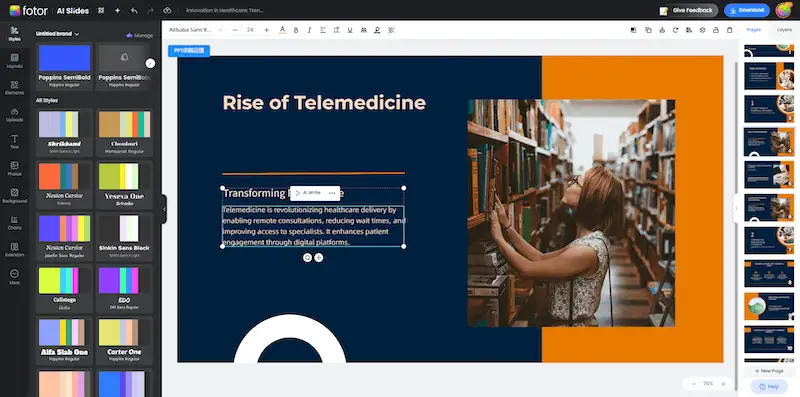Screen dimensions: 800x397
Task: Click AI Write in floating text toolbar
Action: pos(308,193)
